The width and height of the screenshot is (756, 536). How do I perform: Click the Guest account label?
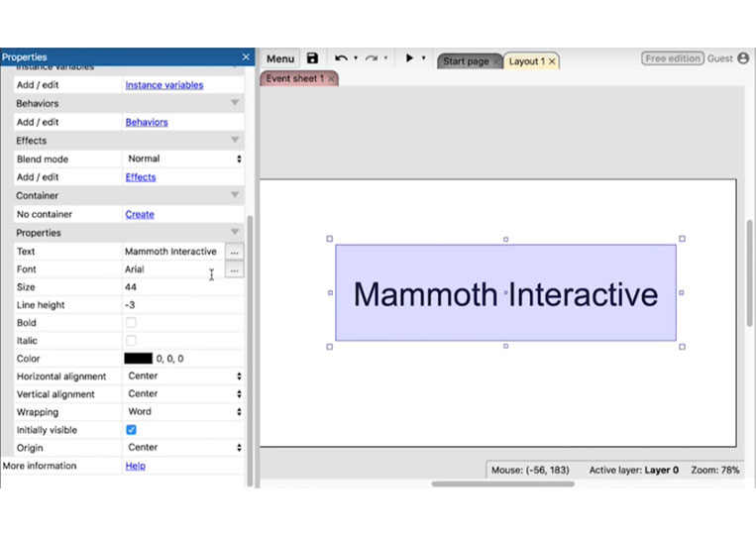(720, 58)
